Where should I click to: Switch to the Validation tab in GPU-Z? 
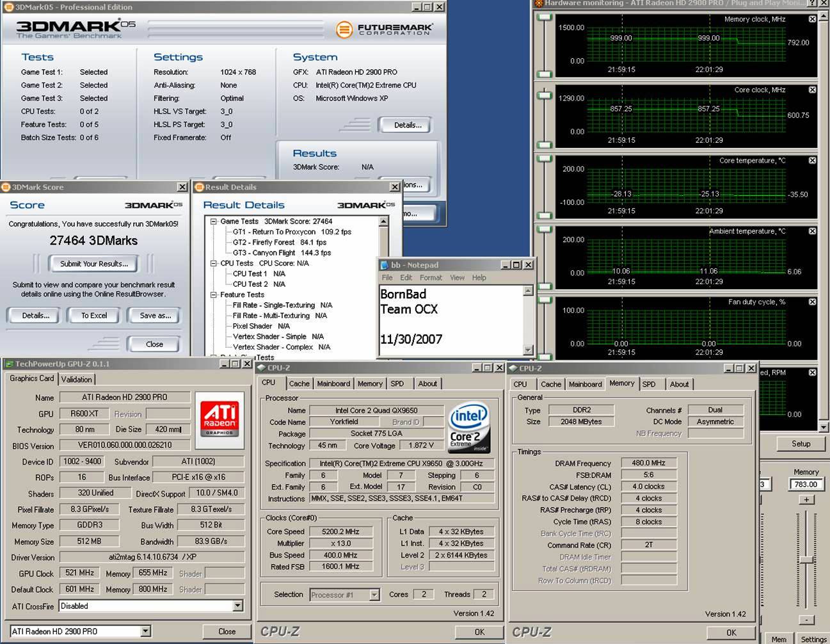(x=76, y=379)
